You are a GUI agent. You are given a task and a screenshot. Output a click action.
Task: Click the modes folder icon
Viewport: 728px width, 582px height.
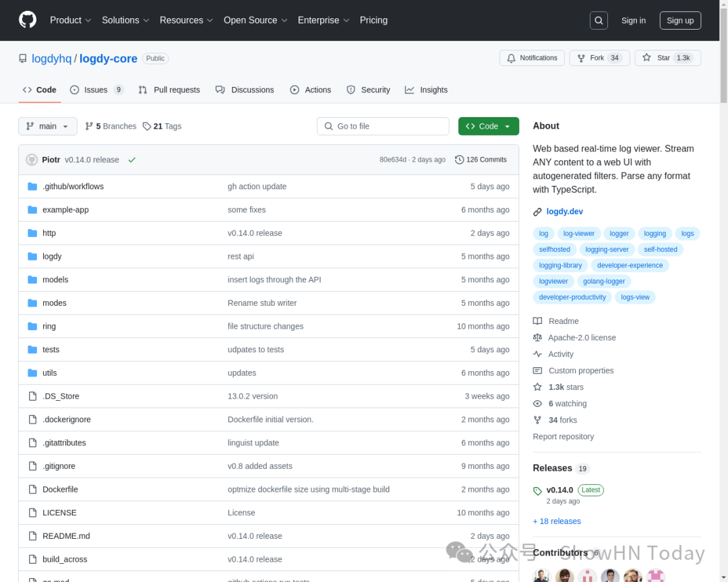[x=32, y=303]
